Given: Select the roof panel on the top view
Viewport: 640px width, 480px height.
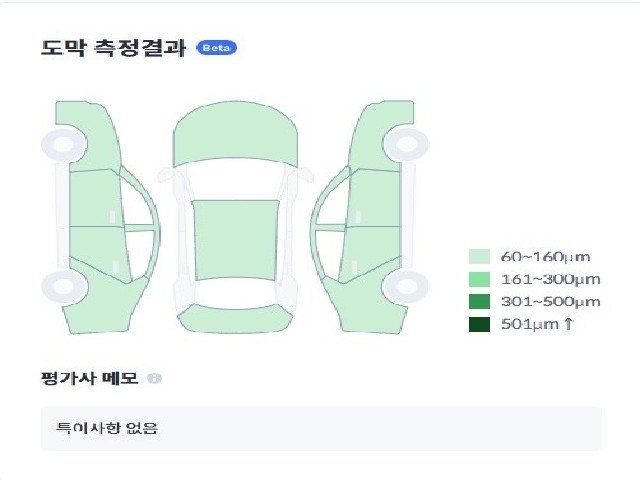Looking at the screenshot, I should coord(236,240).
